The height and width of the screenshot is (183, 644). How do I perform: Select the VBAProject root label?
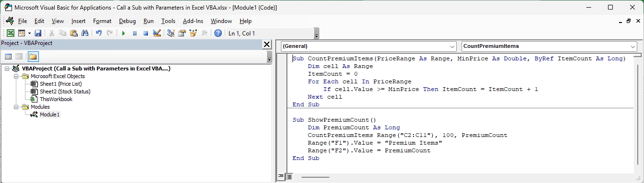[x=96, y=69]
